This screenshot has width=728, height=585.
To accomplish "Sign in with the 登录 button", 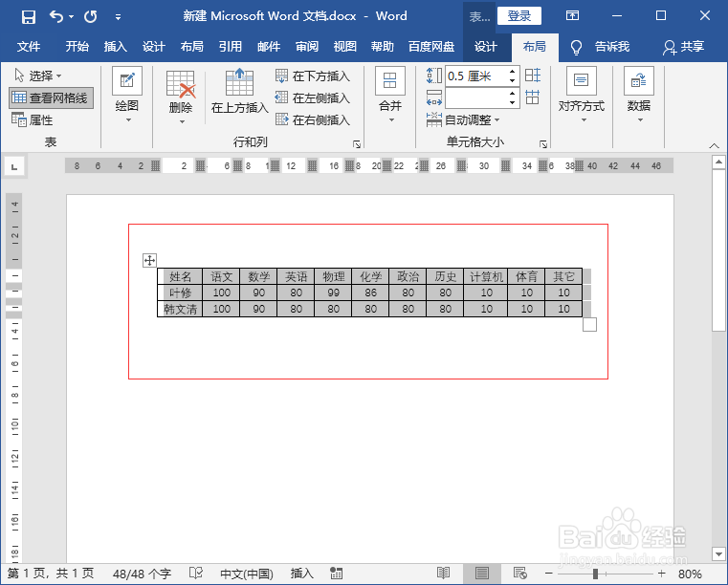I will click(x=519, y=16).
